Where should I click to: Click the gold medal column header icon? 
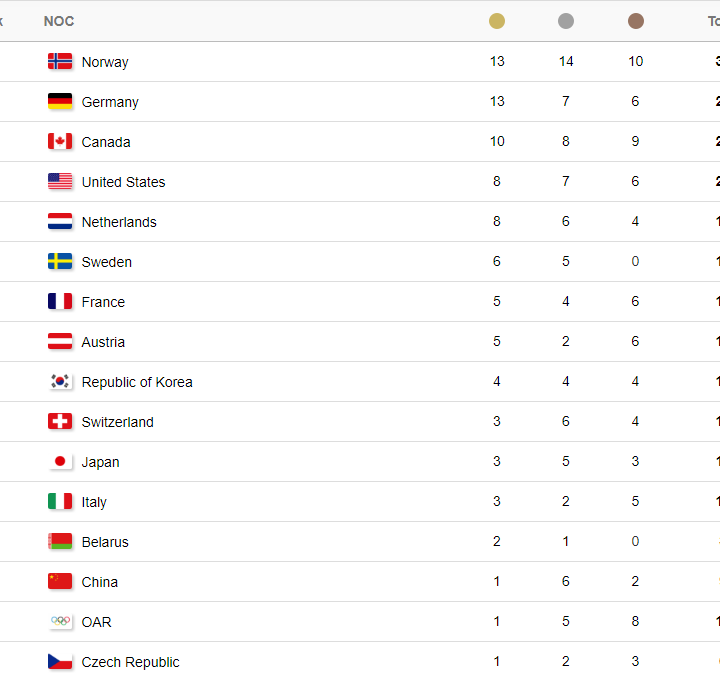pyautogui.click(x=496, y=21)
